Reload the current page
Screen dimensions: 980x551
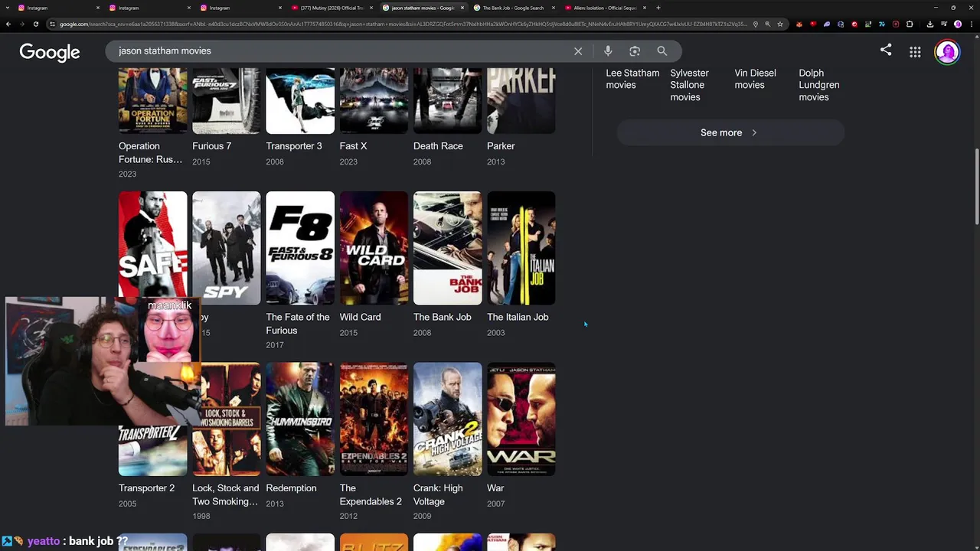(36, 24)
